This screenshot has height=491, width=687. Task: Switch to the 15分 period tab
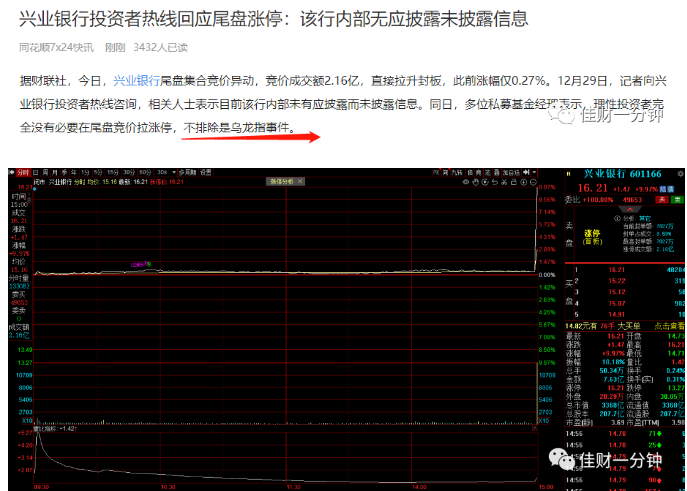coord(113,173)
